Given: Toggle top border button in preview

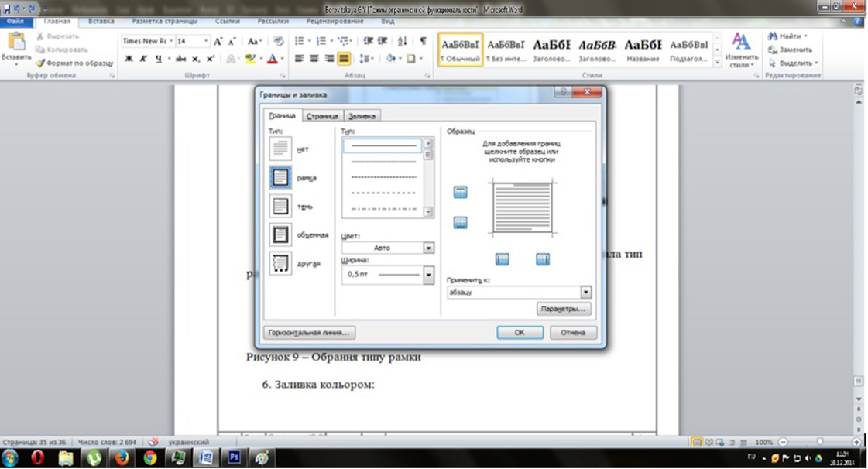Looking at the screenshot, I should (x=461, y=193).
